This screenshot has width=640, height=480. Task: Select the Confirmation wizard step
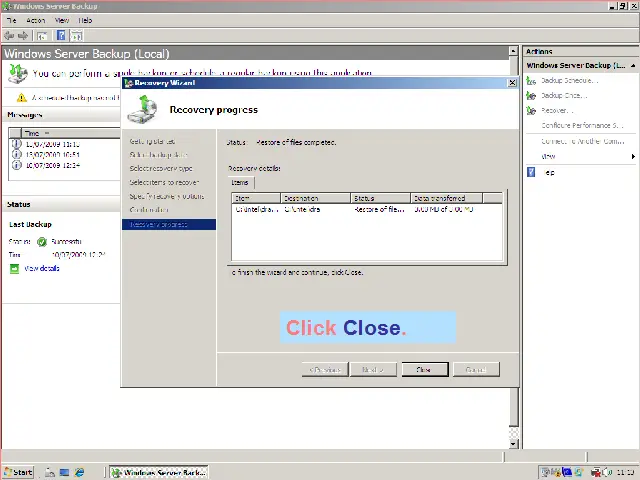pyautogui.click(x=149, y=210)
